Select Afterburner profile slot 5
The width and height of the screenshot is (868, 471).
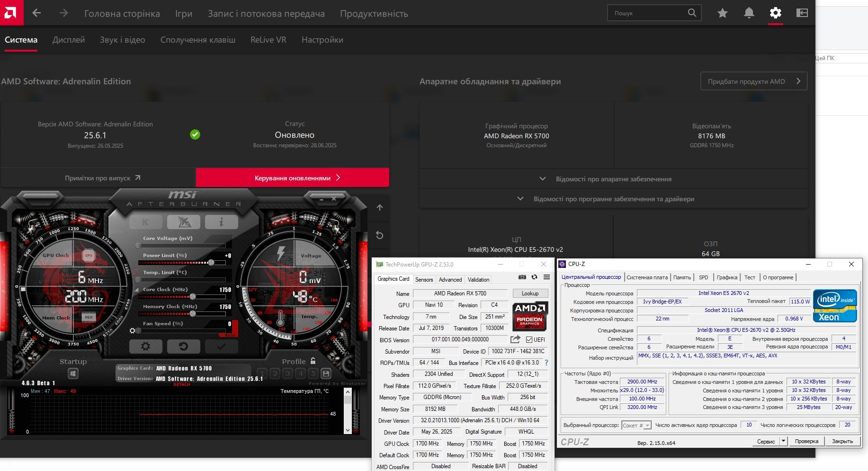[x=313, y=373]
